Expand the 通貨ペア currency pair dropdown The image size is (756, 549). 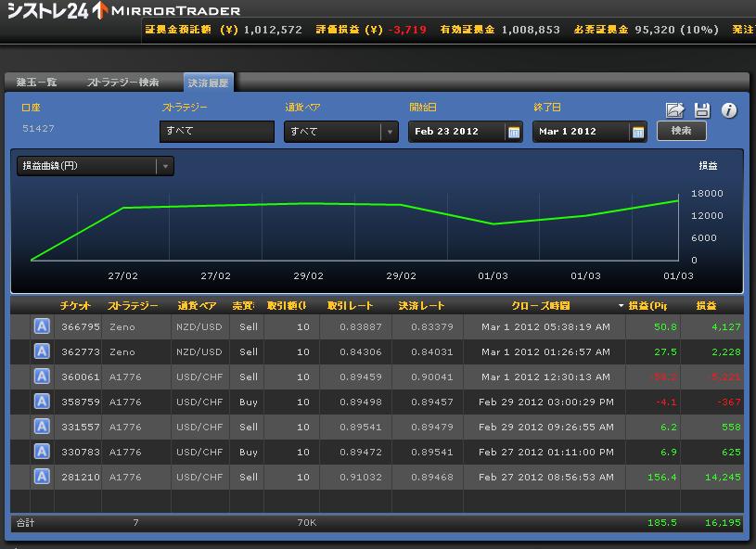pyautogui.click(x=389, y=132)
